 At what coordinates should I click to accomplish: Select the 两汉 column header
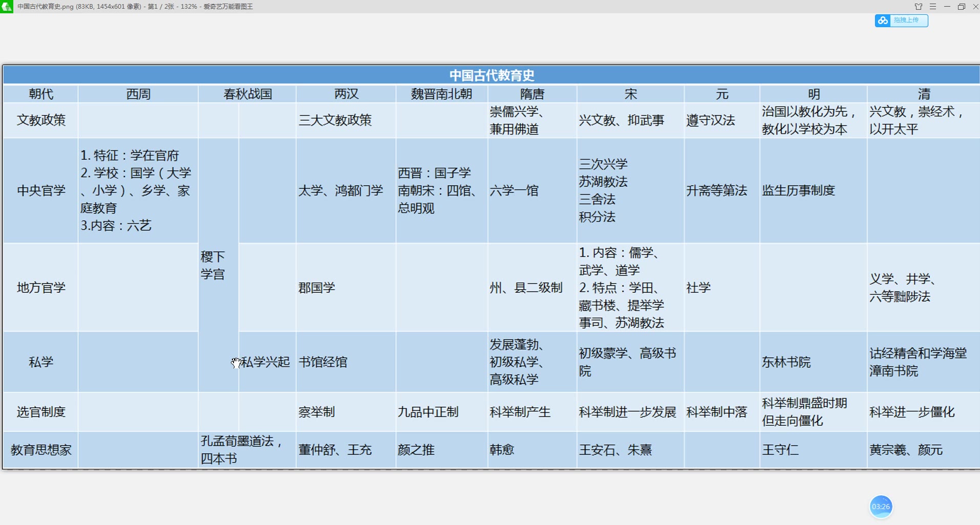(x=346, y=94)
